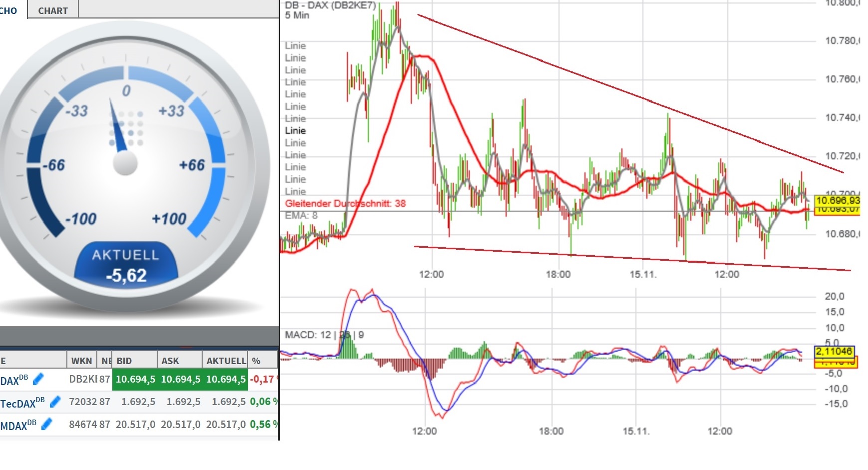Switch to the CHART tab
This screenshot has height=470, width=868.
(x=52, y=10)
